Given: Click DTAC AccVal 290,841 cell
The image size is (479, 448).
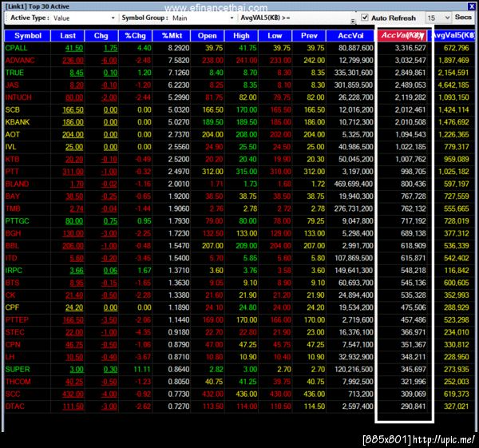Looking at the screenshot, I should pos(414,406).
